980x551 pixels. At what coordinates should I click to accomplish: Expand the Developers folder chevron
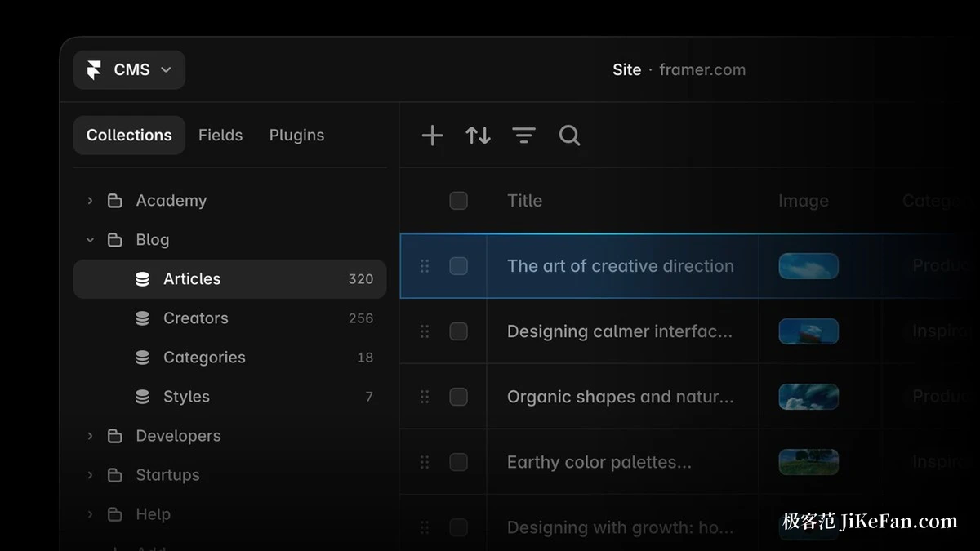click(90, 436)
